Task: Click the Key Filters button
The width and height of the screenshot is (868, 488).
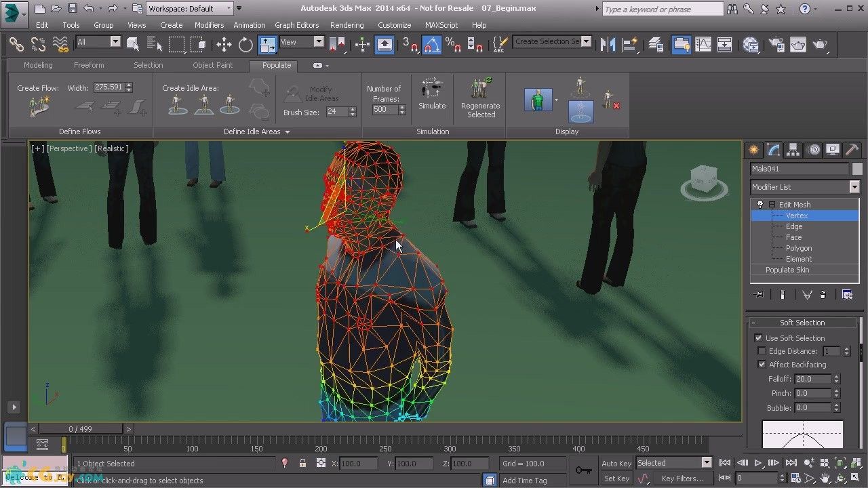Action: [x=683, y=479]
